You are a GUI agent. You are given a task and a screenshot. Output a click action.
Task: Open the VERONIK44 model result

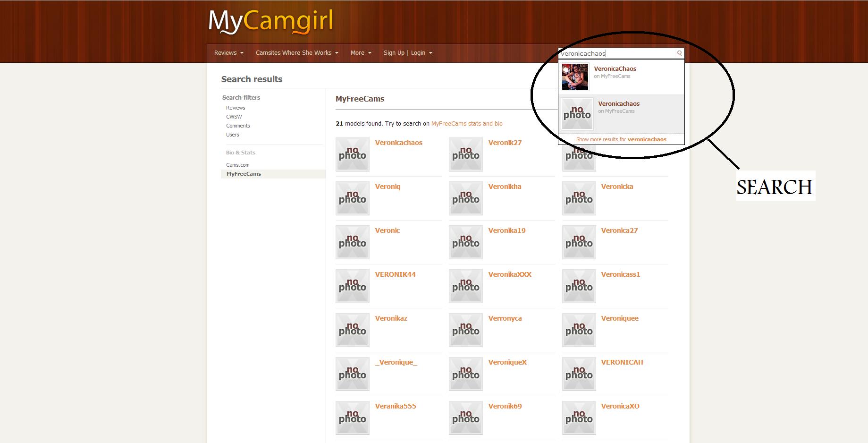tap(395, 274)
